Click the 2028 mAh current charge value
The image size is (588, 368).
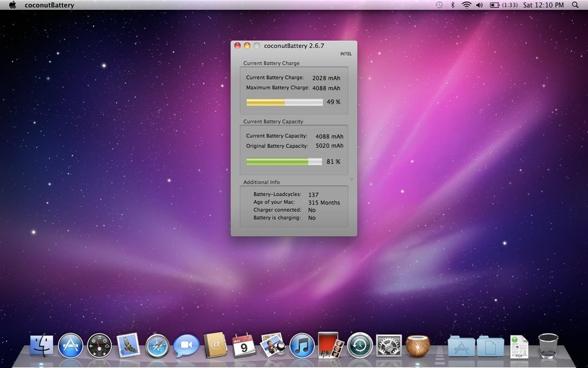pos(326,78)
